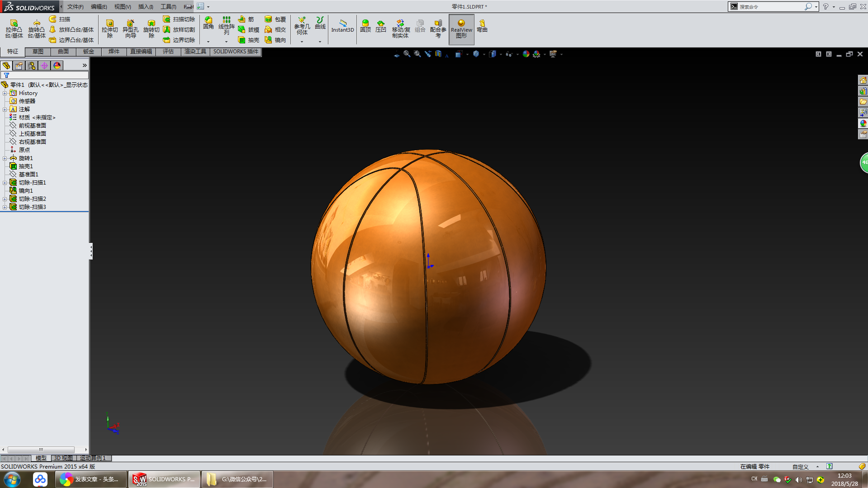This screenshot has width=868, height=488.
Task: Expand the Linear Pattern dropdown arrow
Action: click(x=227, y=42)
